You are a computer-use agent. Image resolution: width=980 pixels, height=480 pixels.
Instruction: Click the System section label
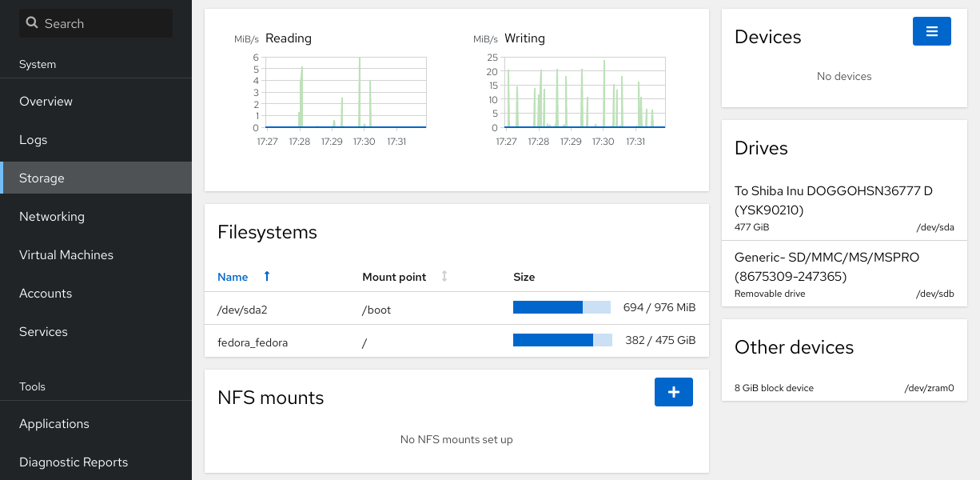click(38, 64)
